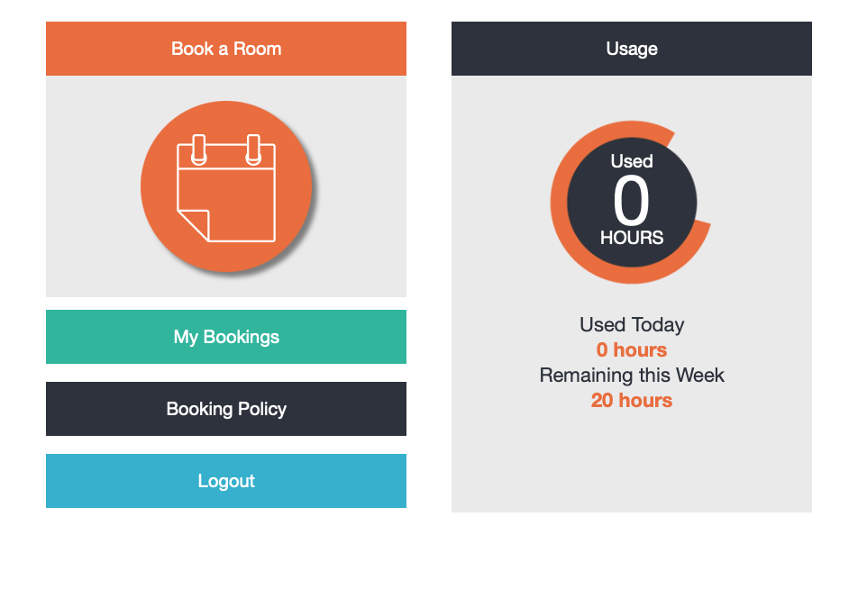The width and height of the screenshot is (858, 616).
Task: Select the Remaining this Week label
Action: (632, 376)
